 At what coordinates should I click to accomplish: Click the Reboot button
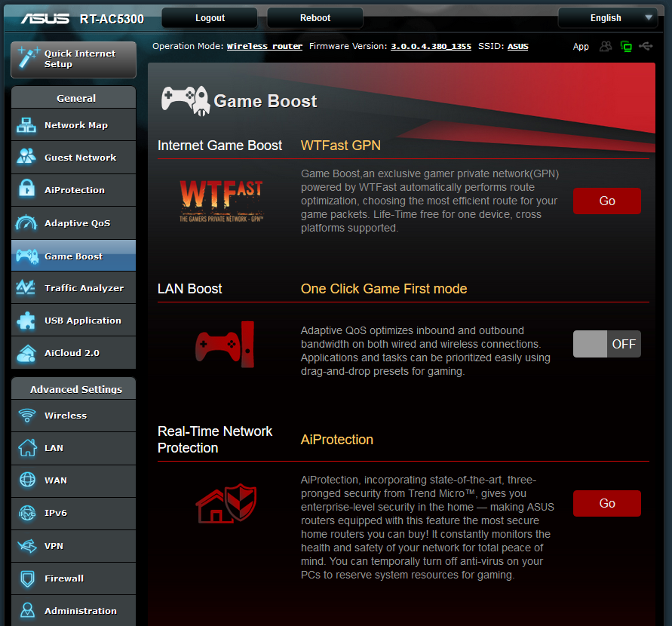[x=315, y=18]
